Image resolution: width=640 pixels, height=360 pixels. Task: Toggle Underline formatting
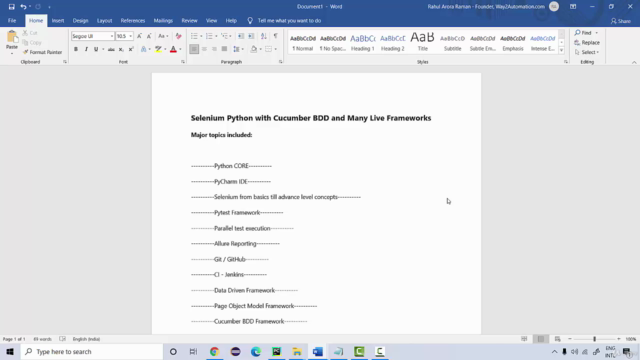pyautogui.click(x=96, y=49)
